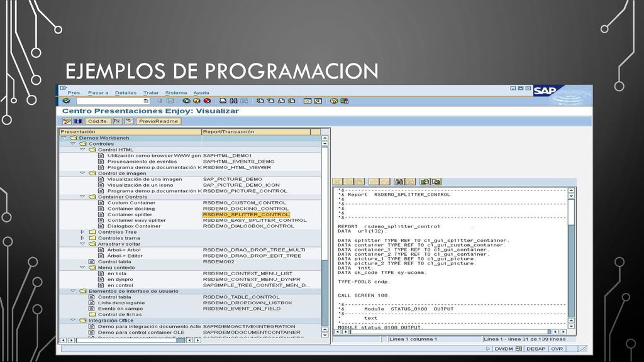Expand the Controles trama folder
This screenshot has width=644, height=362.
pyautogui.click(x=82, y=238)
